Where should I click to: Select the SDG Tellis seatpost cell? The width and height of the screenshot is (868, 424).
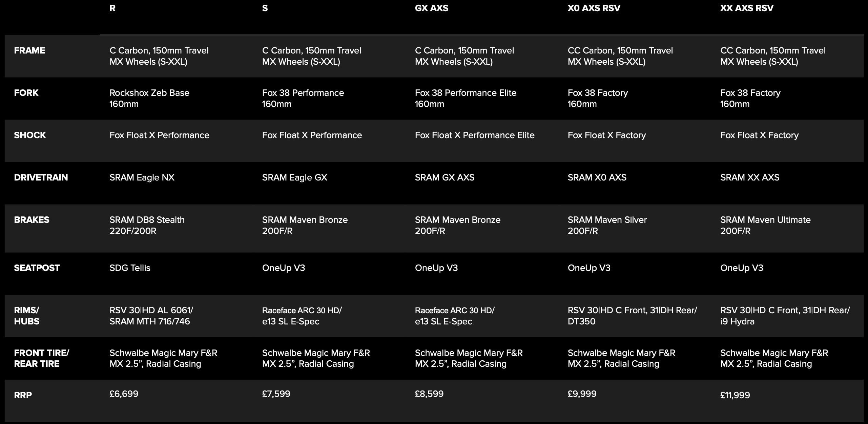coord(130,268)
